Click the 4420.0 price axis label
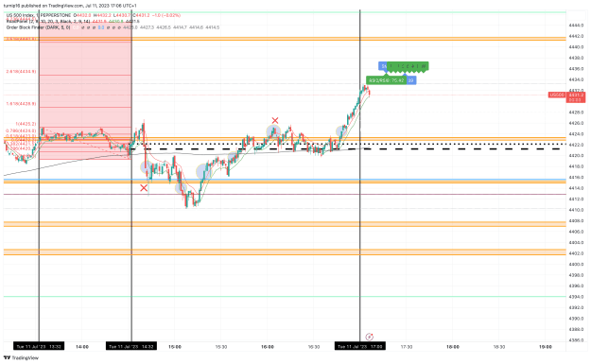Image resolution: width=591 pixels, height=364 pixels. pyautogui.click(x=576, y=156)
